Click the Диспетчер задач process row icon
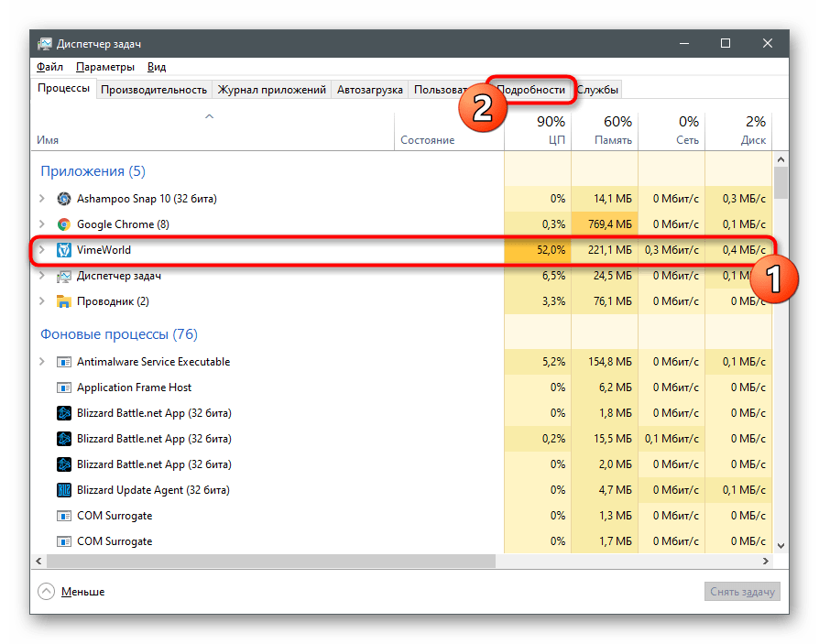Image resolution: width=819 pixels, height=644 pixels. pyautogui.click(x=64, y=276)
